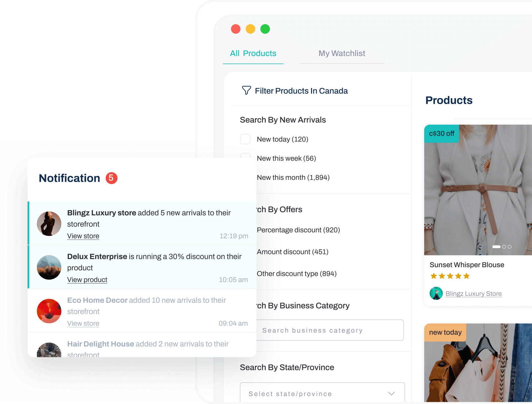Select the Amount discount (451) option
This screenshot has width=532, height=404.
point(293,252)
